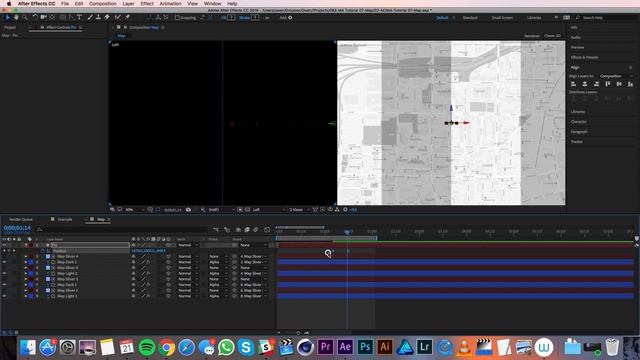Click the Align Right icon
The image size is (640, 360).
pos(596,84)
